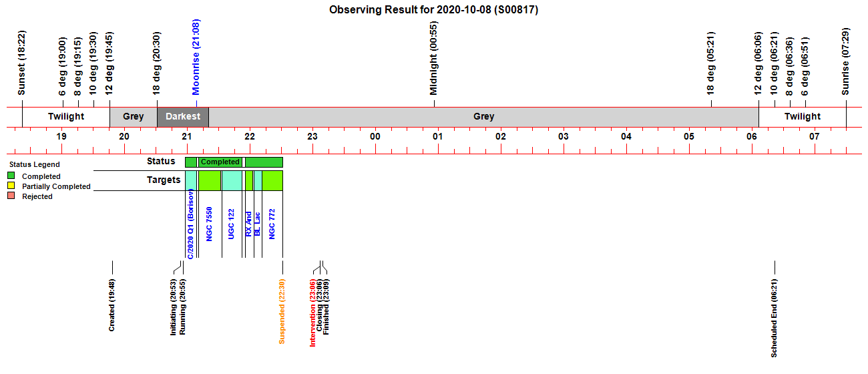Click the Initiating (20:53) event label
Viewport: 868px width, 374px height.
(174, 307)
